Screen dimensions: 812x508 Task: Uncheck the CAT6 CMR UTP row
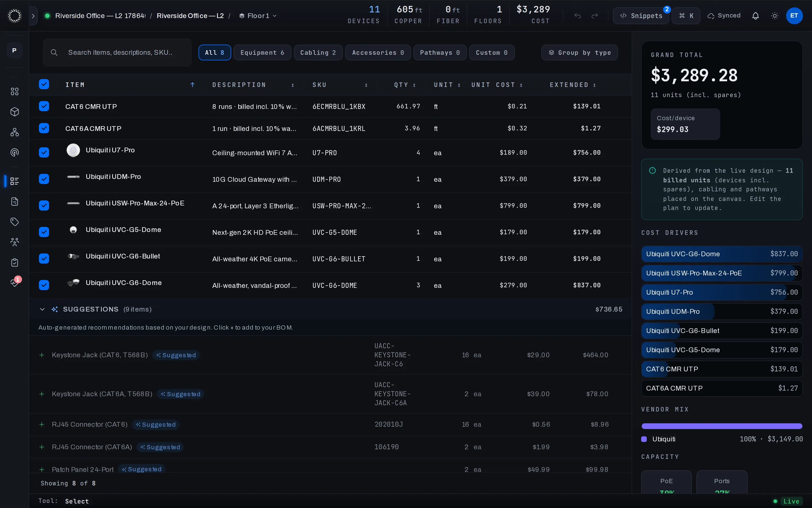(44, 106)
